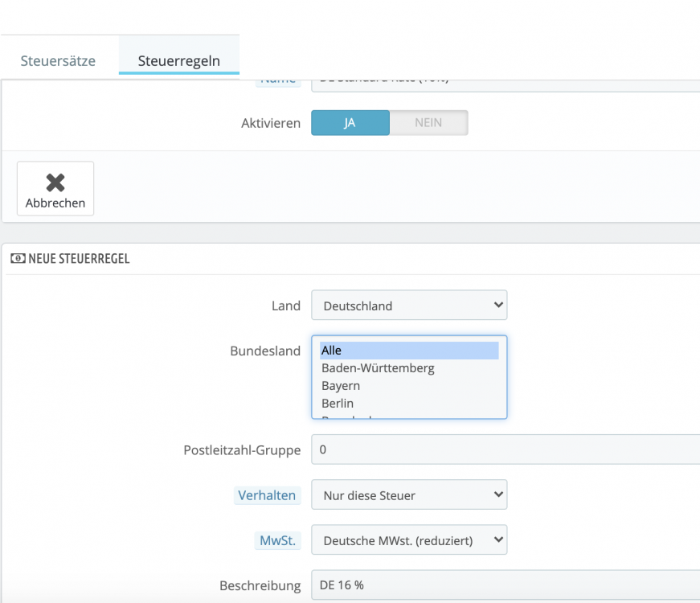Click the Postleitzahl-Gruppe input field
This screenshot has width=700, height=603.
505,449
